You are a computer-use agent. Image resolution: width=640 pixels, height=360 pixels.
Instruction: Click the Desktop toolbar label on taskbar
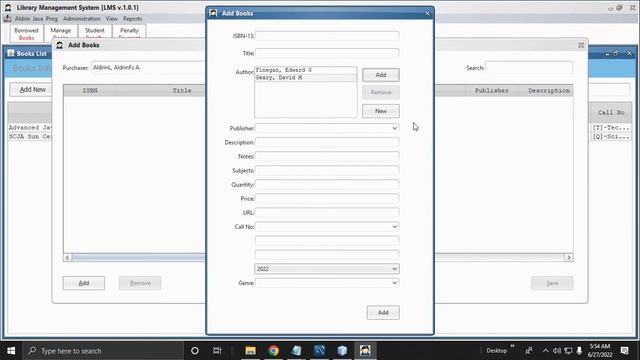[x=496, y=351]
